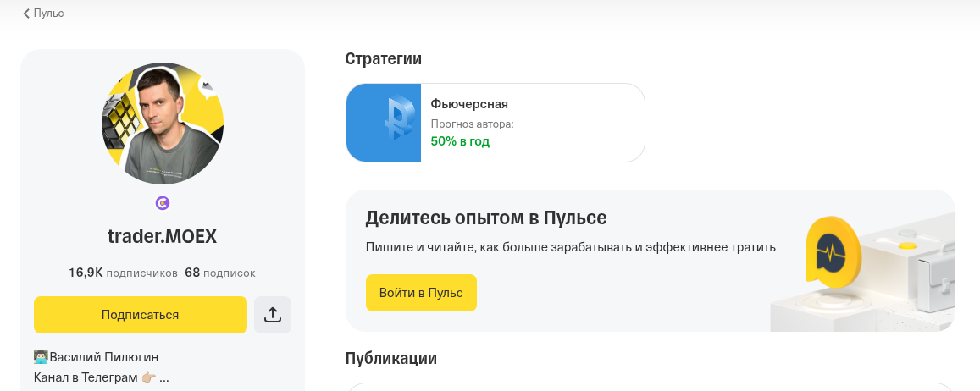The height and width of the screenshot is (391, 980).
Task: Open the trader.MOEX profile avatar photo
Action: click(x=163, y=124)
